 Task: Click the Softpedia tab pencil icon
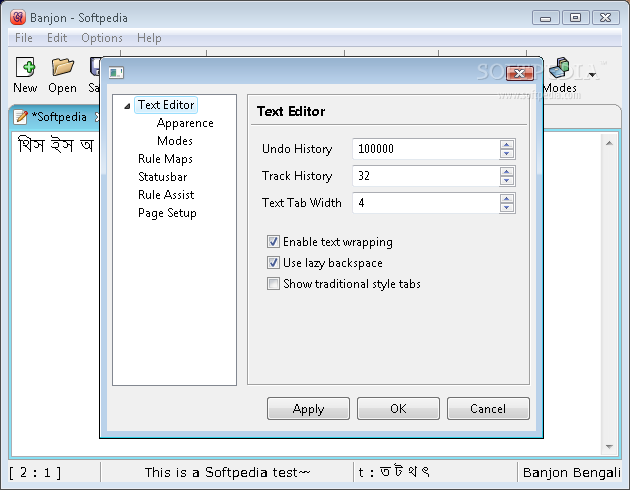tap(20, 117)
